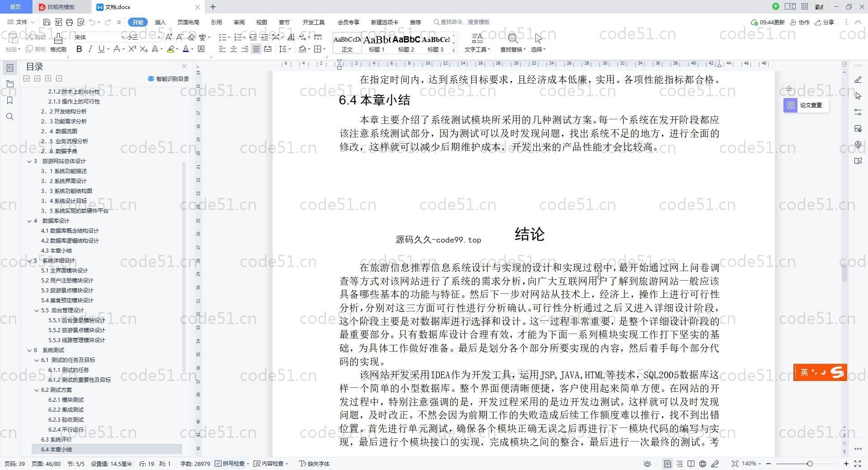Click the undo arrow icon
Viewport: 868px width, 470px height.
tap(92, 22)
